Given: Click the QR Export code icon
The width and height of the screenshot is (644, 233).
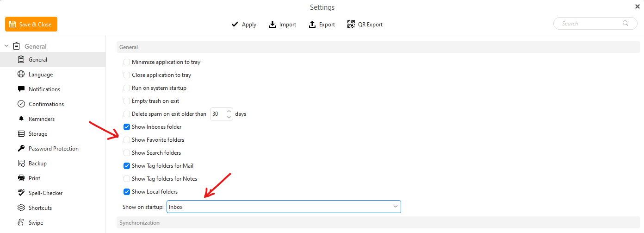Looking at the screenshot, I should click(351, 24).
